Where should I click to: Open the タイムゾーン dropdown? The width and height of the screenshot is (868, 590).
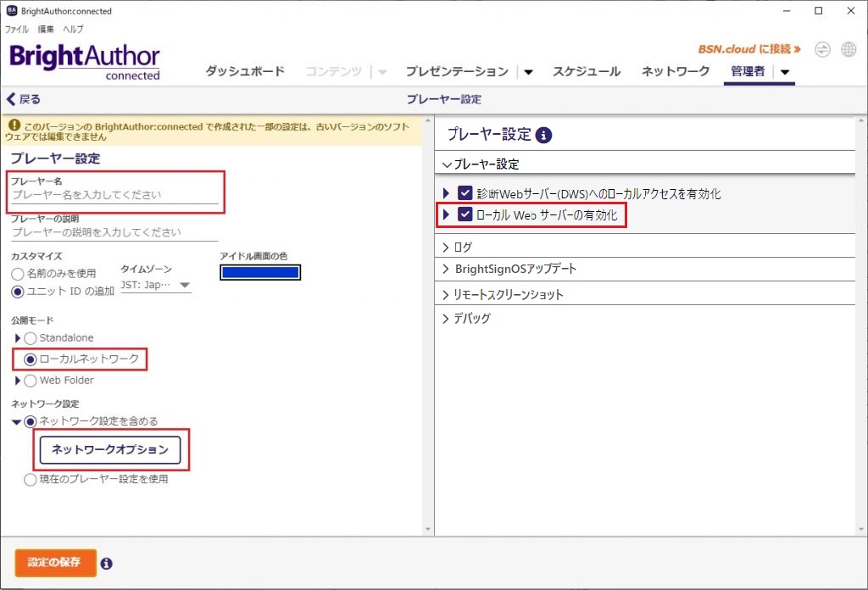click(x=156, y=285)
